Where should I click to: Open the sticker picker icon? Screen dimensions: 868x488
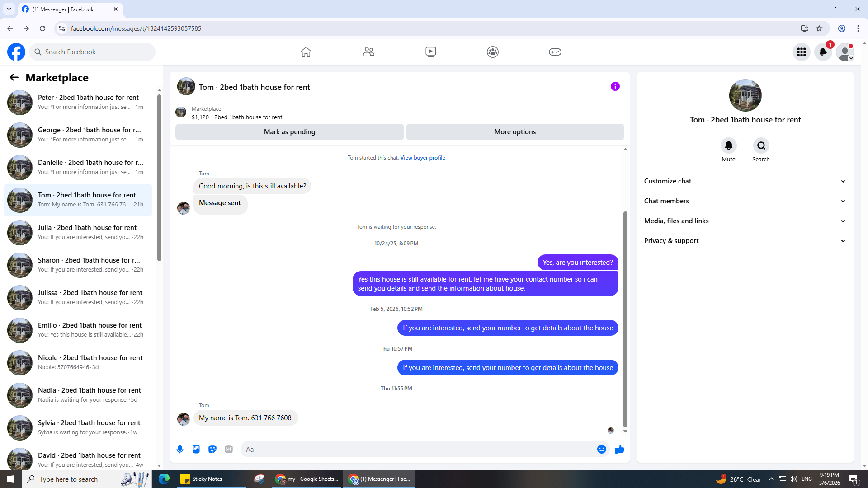pos(212,449)
